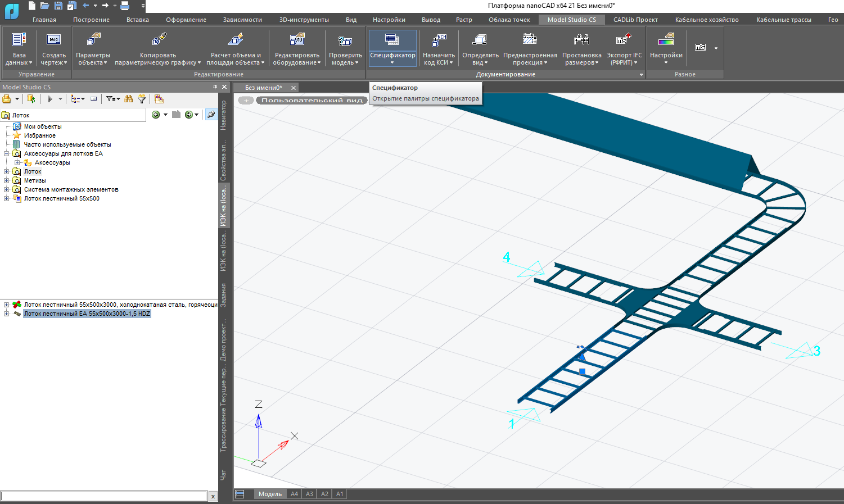844x504 pixels.
Task: Switch to A4 layout tab
Action: pyautogui.click(x=294, y=494)
